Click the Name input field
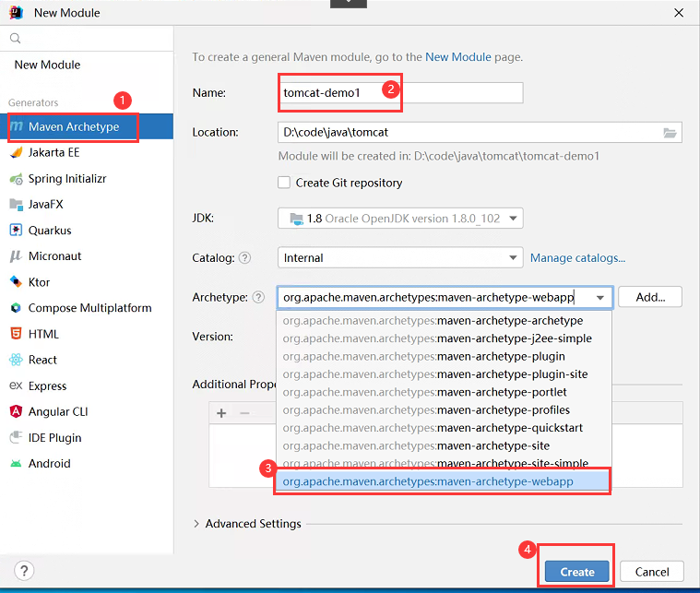The width and height of the screenshot is (700, 593). click(x=400, y=93)
